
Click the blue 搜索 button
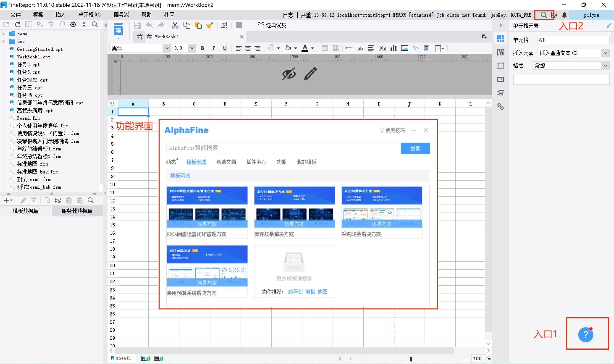click(x=415, y=148)
